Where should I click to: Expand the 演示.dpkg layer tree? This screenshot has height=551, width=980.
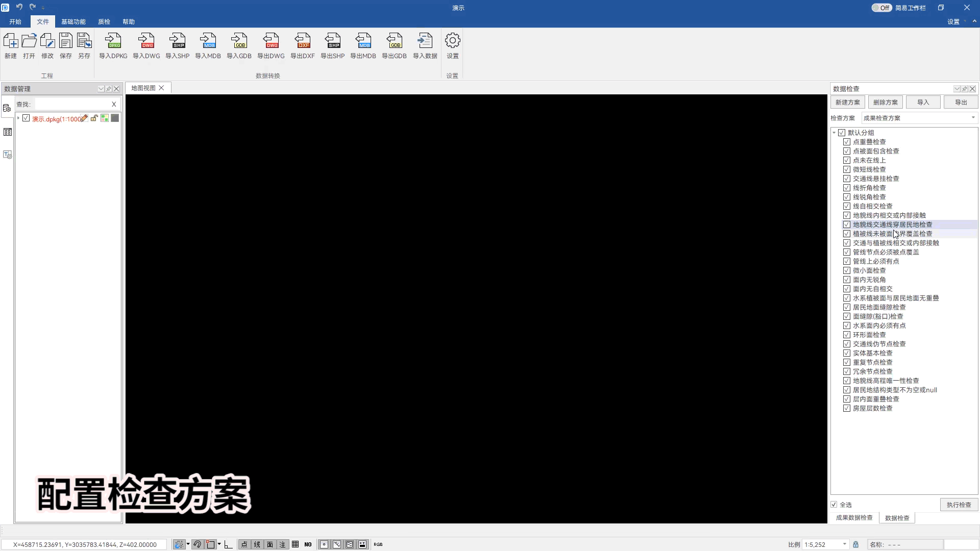click(18, 118)
